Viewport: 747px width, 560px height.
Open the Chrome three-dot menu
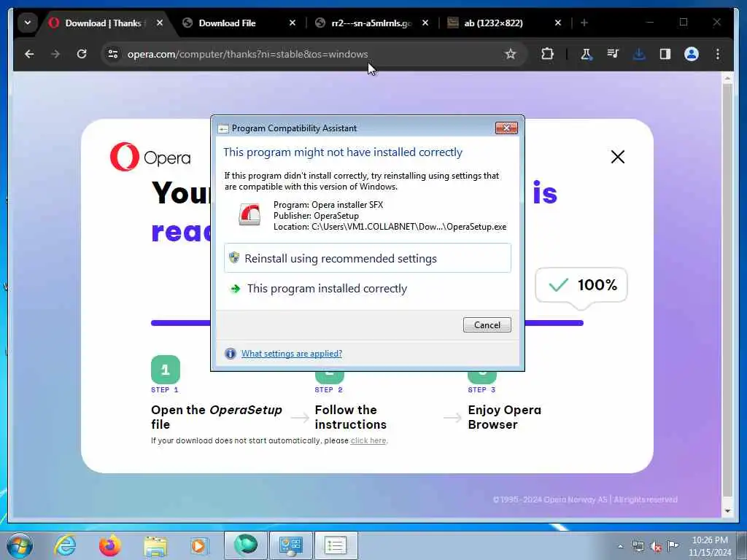tap(718, 54)
